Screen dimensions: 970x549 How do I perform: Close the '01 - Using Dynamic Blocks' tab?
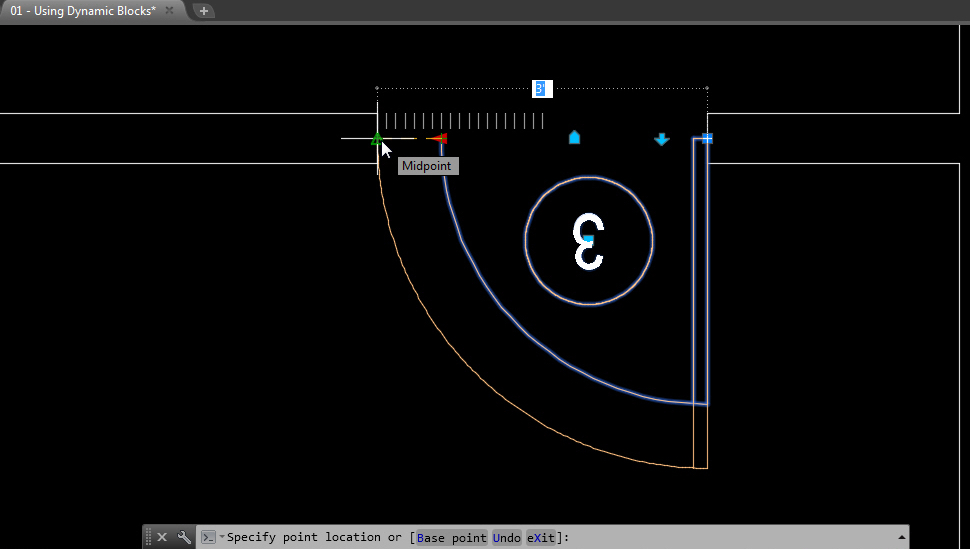click(170, 11)
